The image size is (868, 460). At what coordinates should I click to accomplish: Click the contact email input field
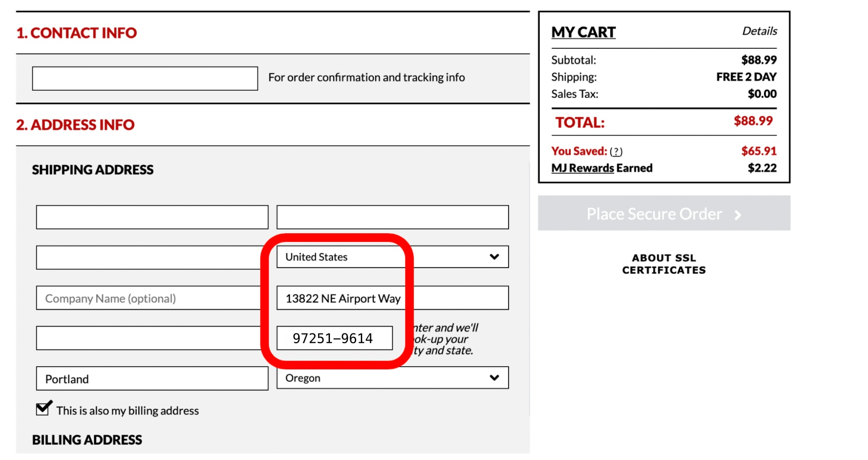[x=145, y=78]
